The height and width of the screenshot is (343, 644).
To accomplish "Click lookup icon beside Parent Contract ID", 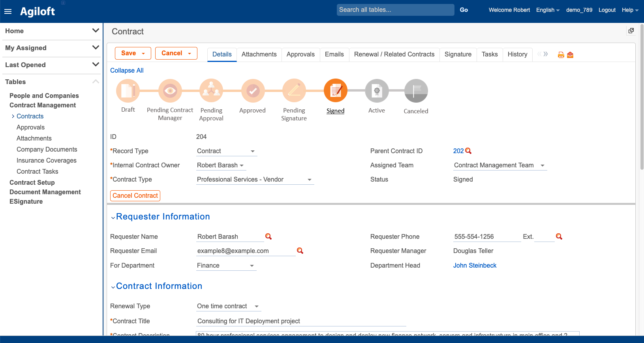I will [468, 151].
